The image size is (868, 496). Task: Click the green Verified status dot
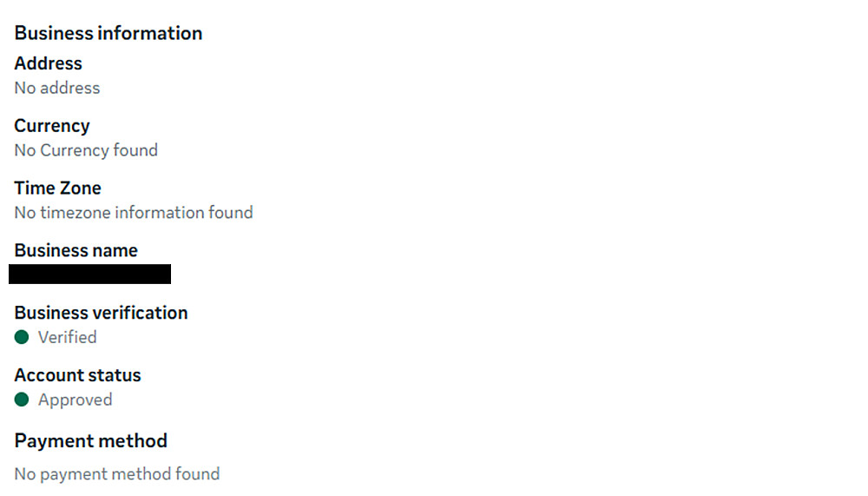pyautogui.click(x=22, y=337)
